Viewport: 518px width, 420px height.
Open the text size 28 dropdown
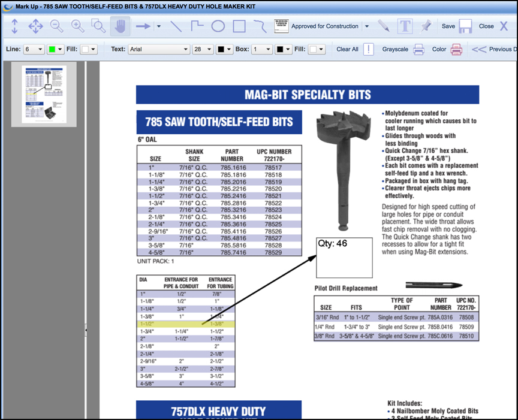(x=203, y=49)
